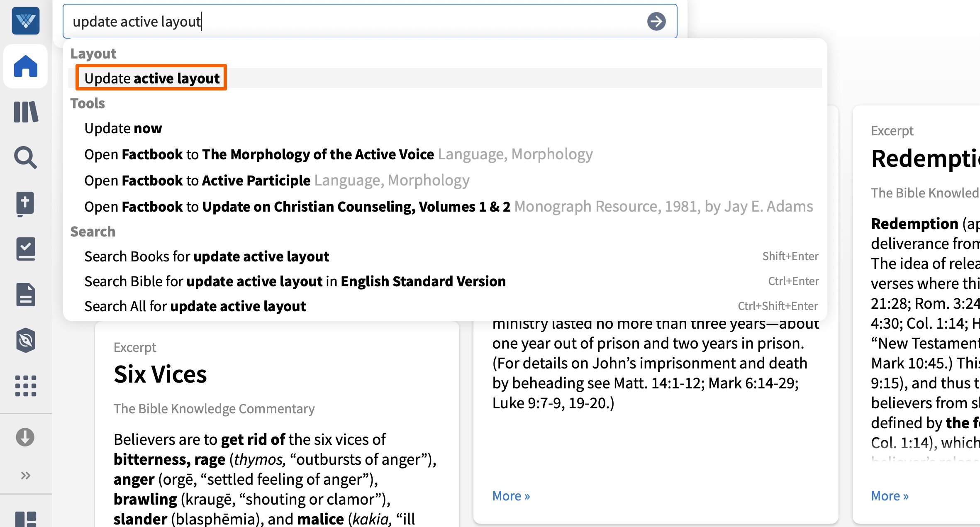This screenshot has height=527, width=980.
Task: Open the Layouts panel icon
Action: point(25,519)
